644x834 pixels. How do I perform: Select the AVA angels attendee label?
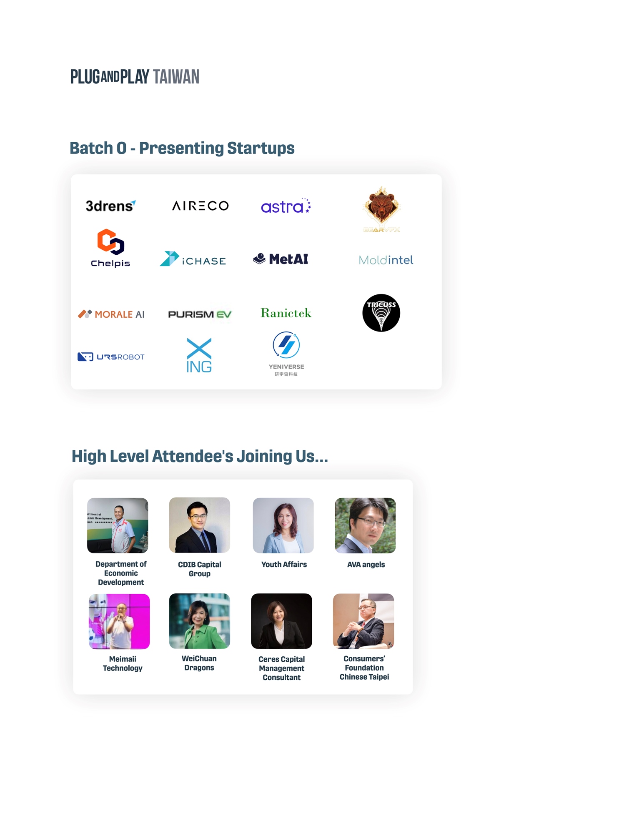(366, 565)
